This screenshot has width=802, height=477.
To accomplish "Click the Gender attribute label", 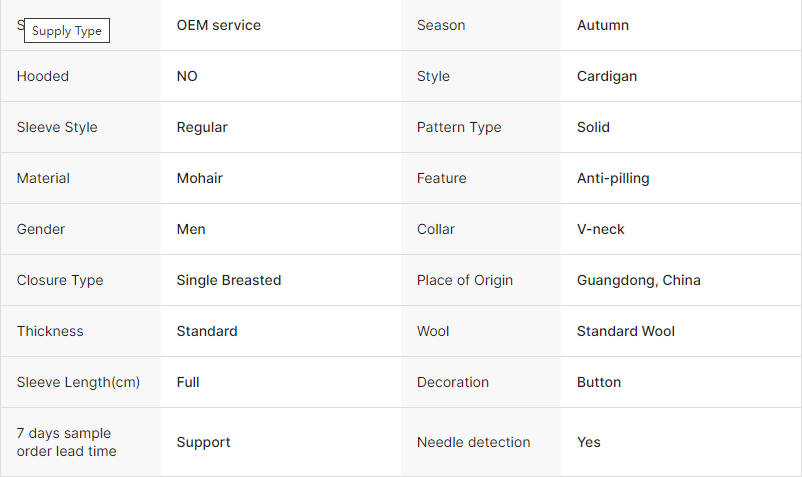I will (x=40, y=229).
